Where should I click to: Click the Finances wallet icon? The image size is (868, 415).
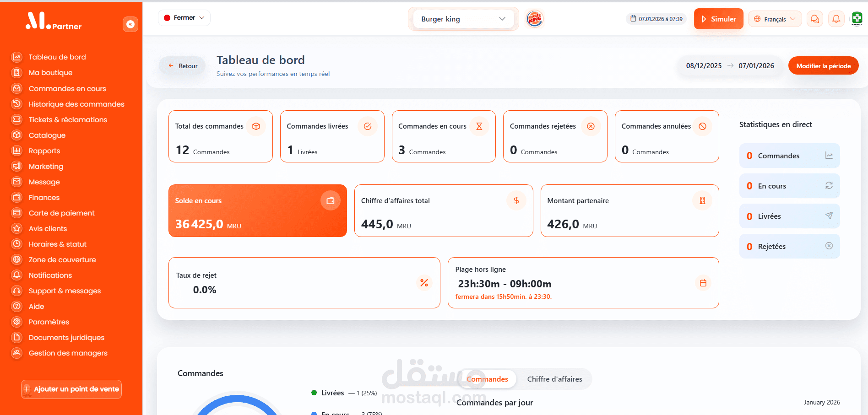(17, 197)
